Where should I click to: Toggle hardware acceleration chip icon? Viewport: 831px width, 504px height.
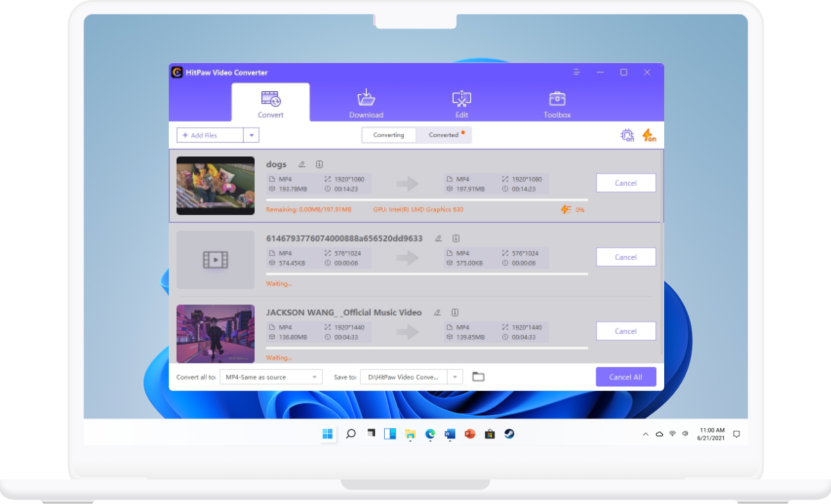click(627, 135)
